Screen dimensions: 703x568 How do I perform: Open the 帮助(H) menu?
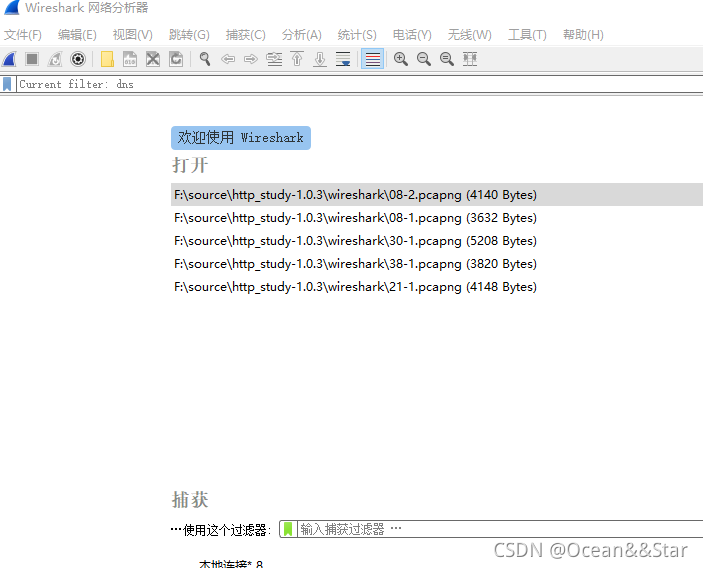[x=583, y=35]
